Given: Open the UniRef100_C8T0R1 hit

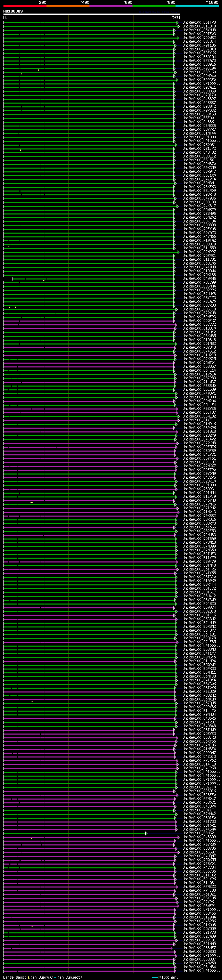Looking at the screenshot, I should tap(199, 826).
